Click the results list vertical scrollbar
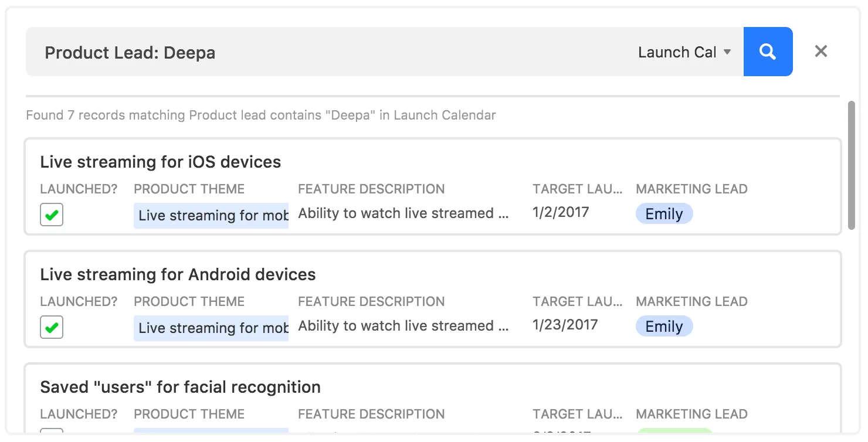Image resolution: width=868 pixels, height=442 pixels. [x=851, y=165]
